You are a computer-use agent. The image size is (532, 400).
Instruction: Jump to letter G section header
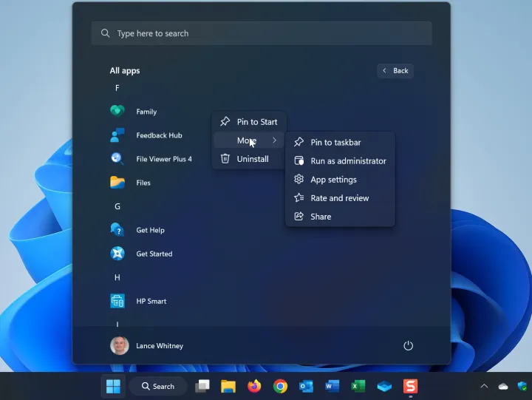pyautogui.click(x=117, y=206)
